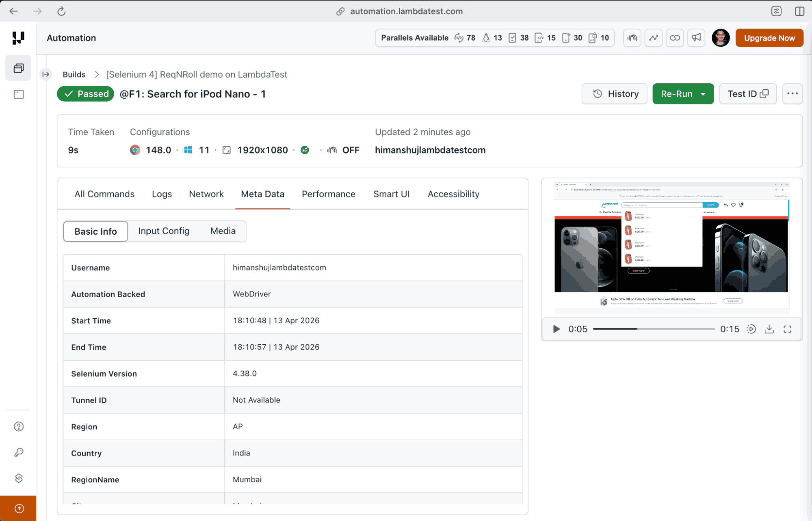Copy the Test ID

pos(765,93)
